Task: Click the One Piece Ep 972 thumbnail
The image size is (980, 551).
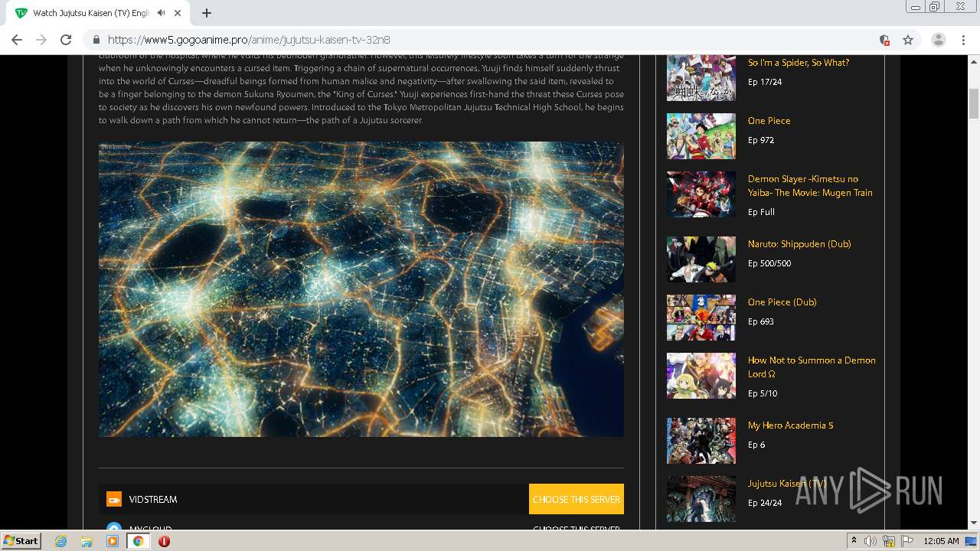Action: (x=701, y=136)
